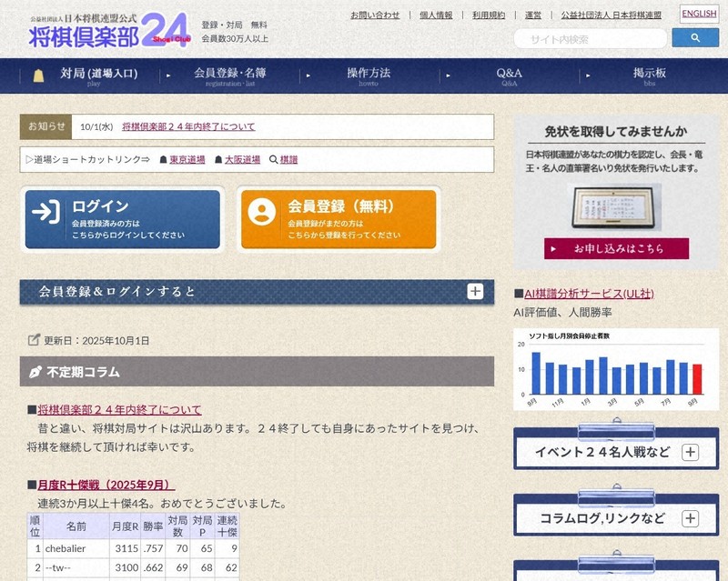Click the 更新日：2025年10月1日 text
The height and width of the screenshot is (581, 728).
(96, 341)
